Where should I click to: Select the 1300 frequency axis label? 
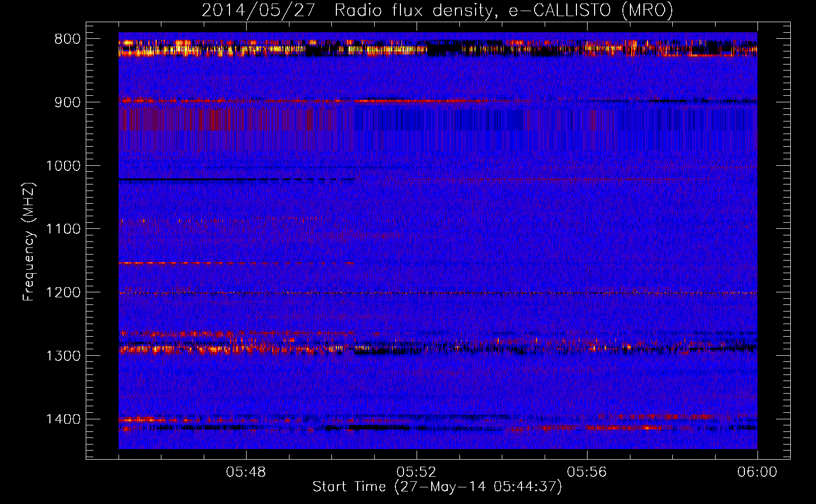pyautogui.click(x=63, y=356)
